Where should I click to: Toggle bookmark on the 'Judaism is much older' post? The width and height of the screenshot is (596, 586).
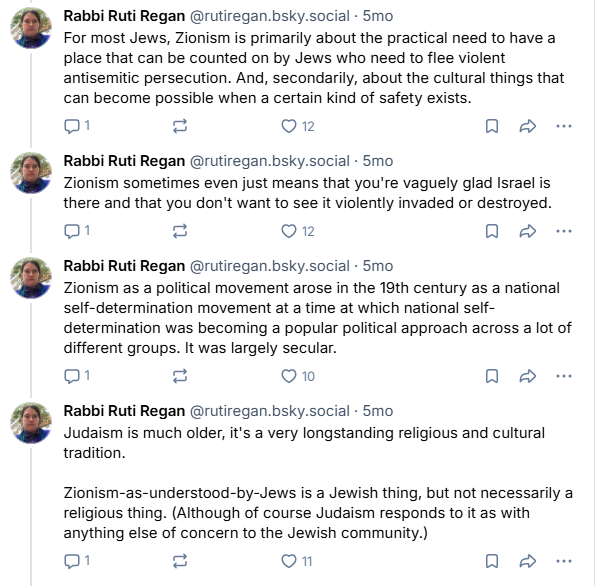492,561
